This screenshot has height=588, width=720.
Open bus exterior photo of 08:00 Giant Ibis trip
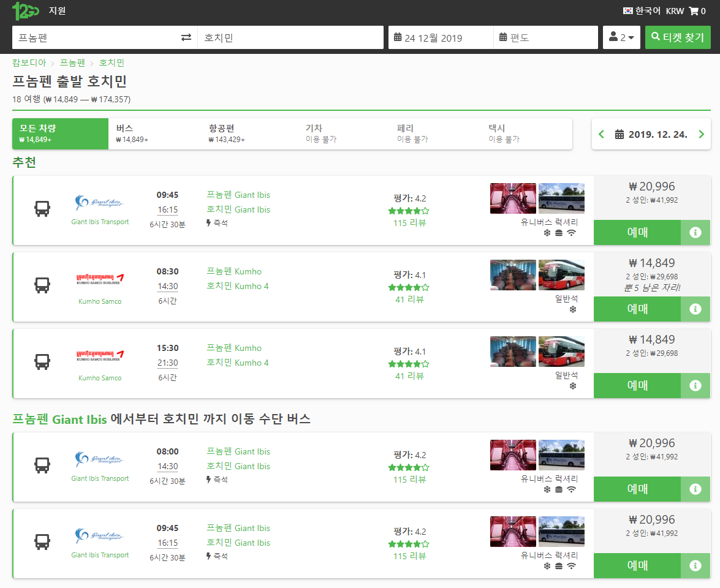click(x=561, y=455)
